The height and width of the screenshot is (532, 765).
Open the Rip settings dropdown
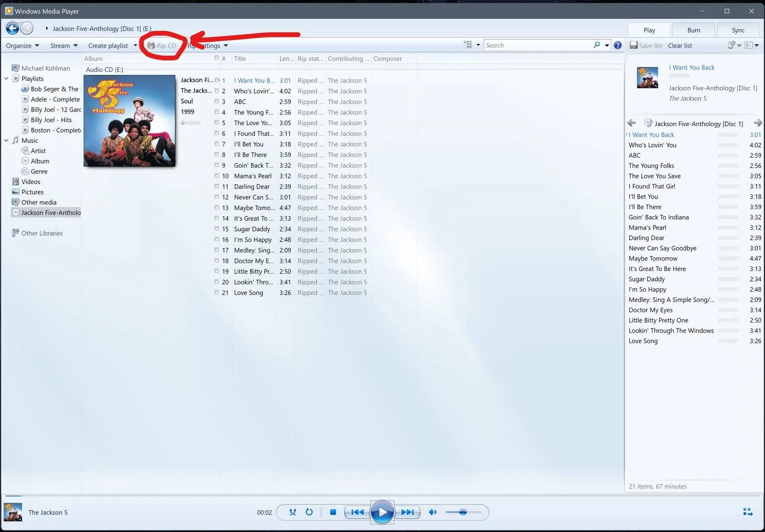207,45
